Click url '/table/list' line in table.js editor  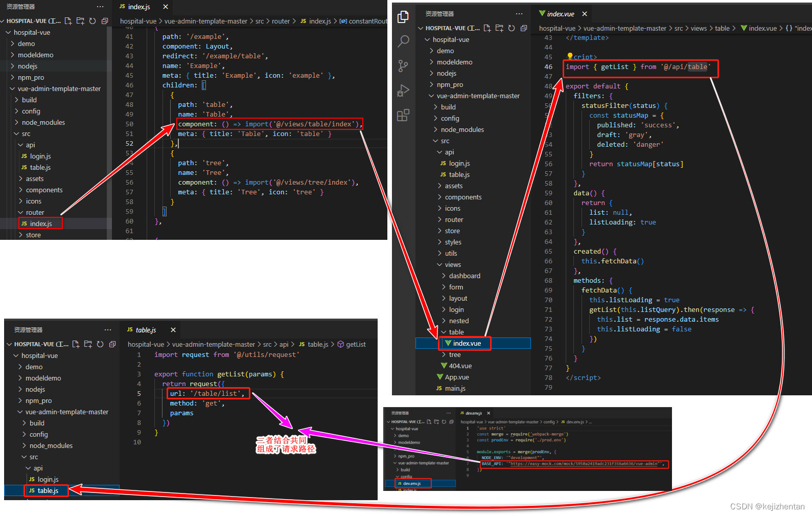(207, 393)
